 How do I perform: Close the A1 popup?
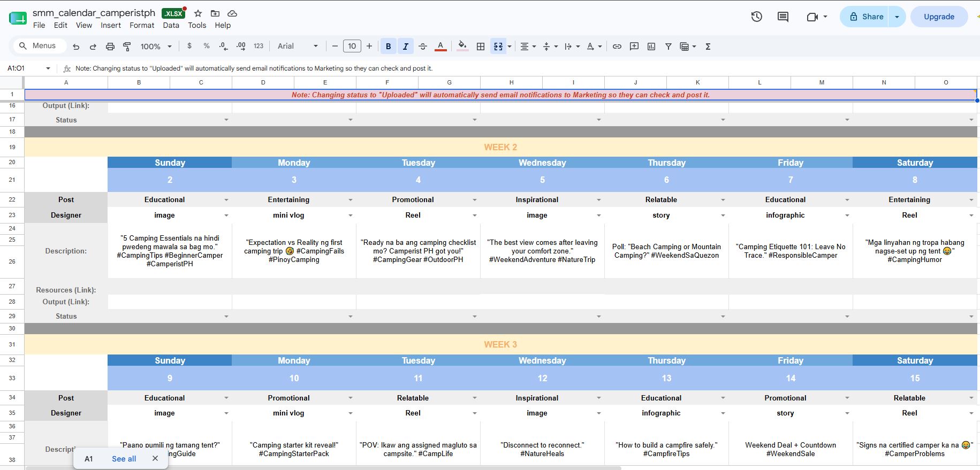(155, 458)
